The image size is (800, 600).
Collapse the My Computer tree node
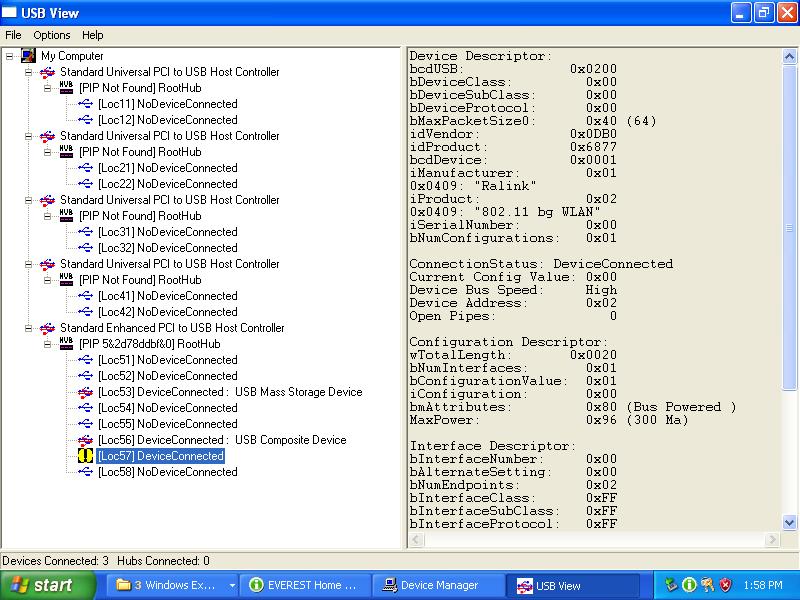click(x=10, y=56)
